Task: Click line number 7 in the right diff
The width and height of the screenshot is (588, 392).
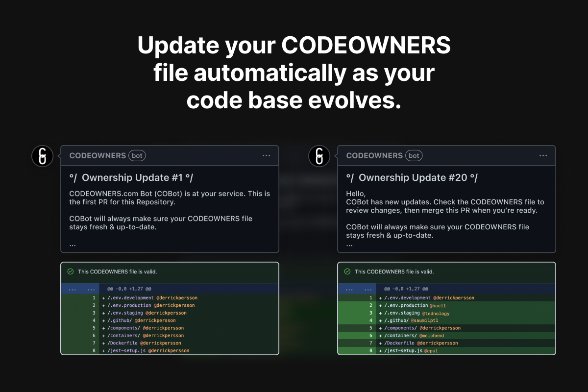Action: [370, 343]
